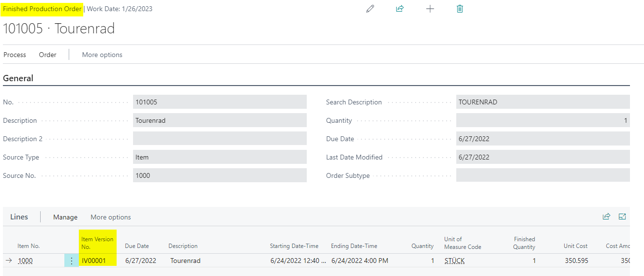The image size is (644, 276).
Task: Click Quantity column header in lines
Action: coord(422,246)
